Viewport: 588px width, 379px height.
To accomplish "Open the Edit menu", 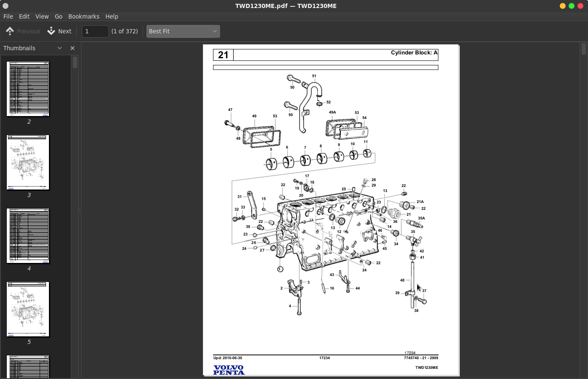I will (24, 16).
